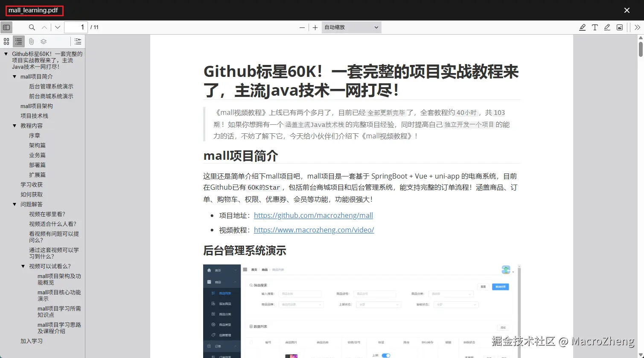Click the mall_learning.pdf file title
This screenshot has height=358, width=644.
[33, 10]
